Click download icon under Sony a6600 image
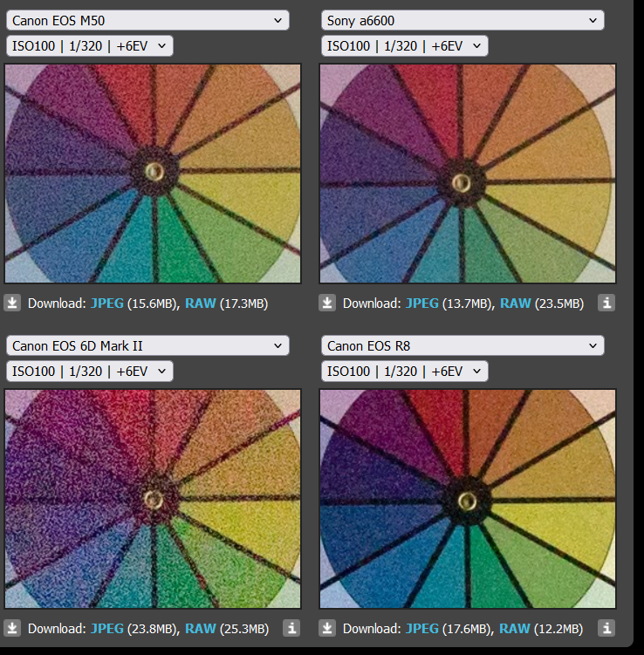Screen dimensions: 644x655 click(327, 303)
